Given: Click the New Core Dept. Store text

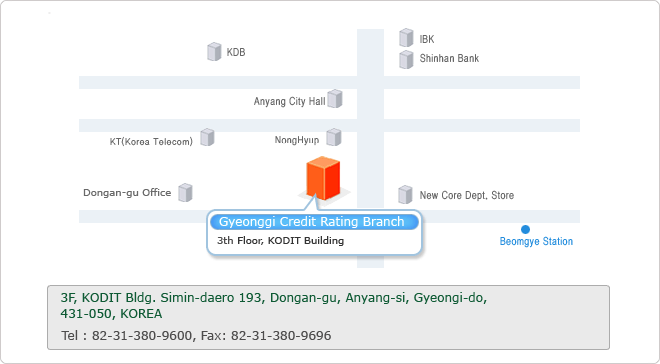Looking at the screenshot, I should click(467, 195).
